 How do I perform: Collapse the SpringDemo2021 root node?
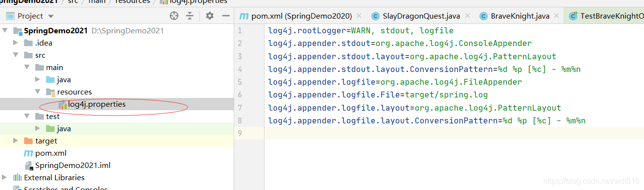tap(5, 31)
